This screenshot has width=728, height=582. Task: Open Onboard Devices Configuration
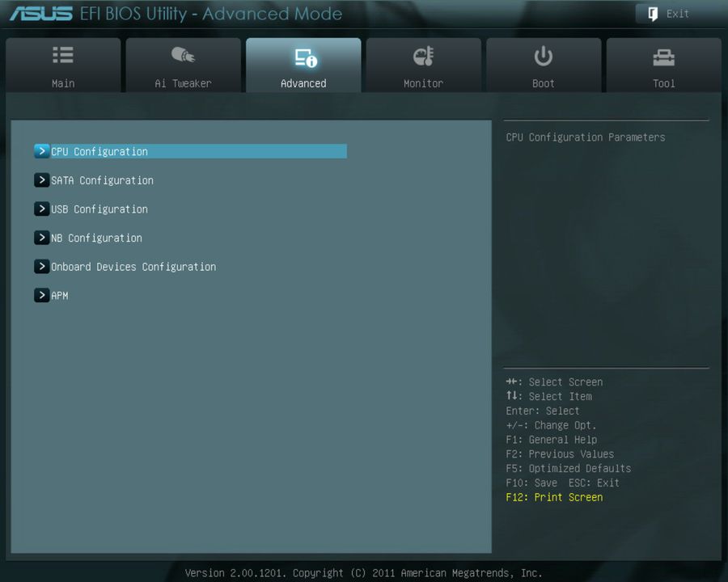click(133, 266)
